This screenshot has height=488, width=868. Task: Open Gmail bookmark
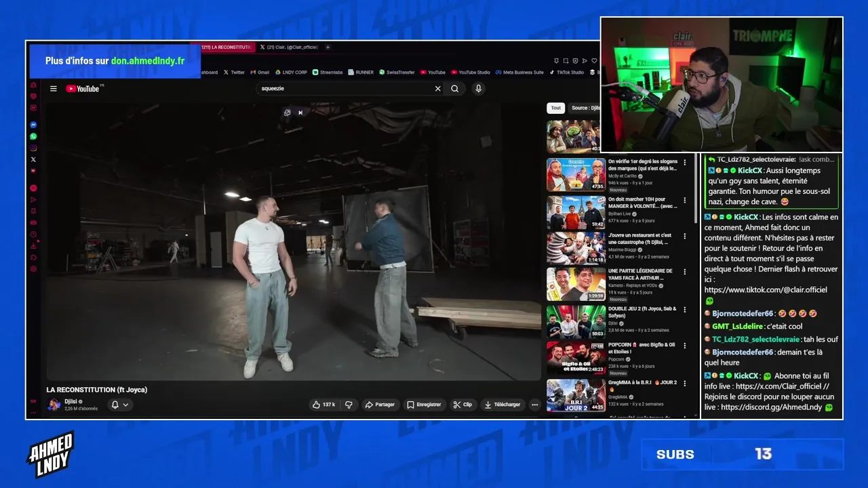[x=260, y=73]
